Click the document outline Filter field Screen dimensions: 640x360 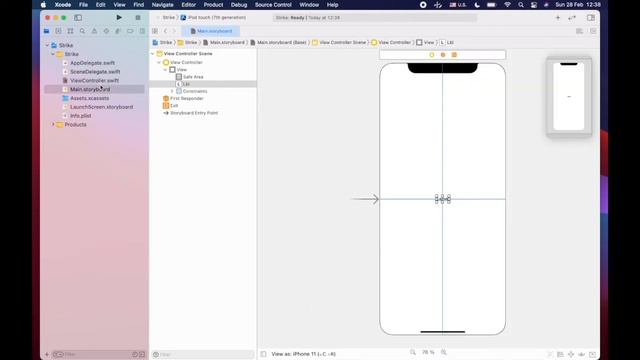point(203,354)
